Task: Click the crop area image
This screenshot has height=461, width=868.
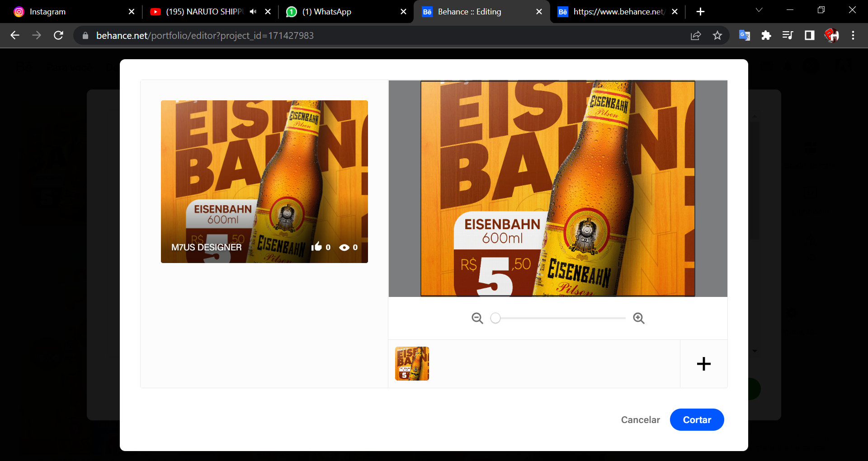Action: [558, 188]
